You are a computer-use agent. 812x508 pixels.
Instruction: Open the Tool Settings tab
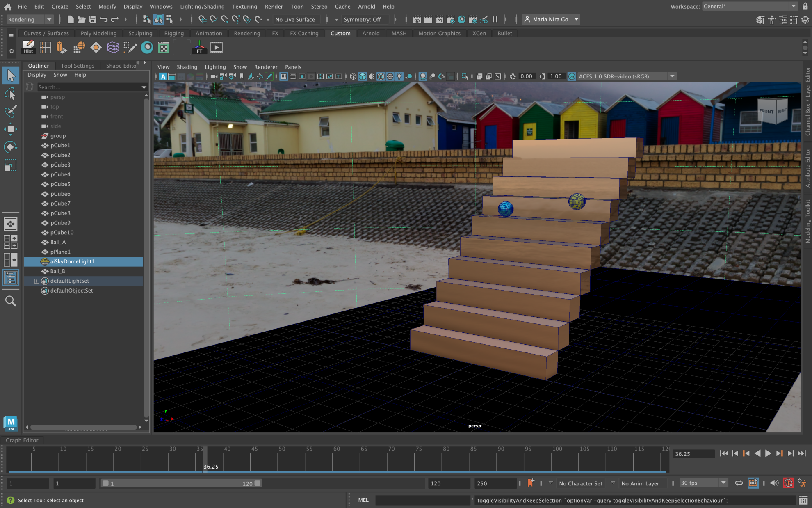pos(78,66)
